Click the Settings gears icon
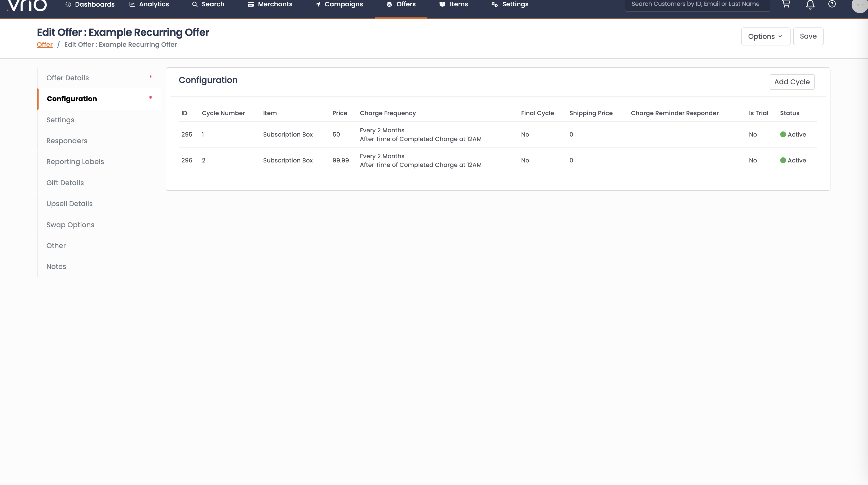Image resolution: width=868 pixels, height=485 pixels. 494,4
